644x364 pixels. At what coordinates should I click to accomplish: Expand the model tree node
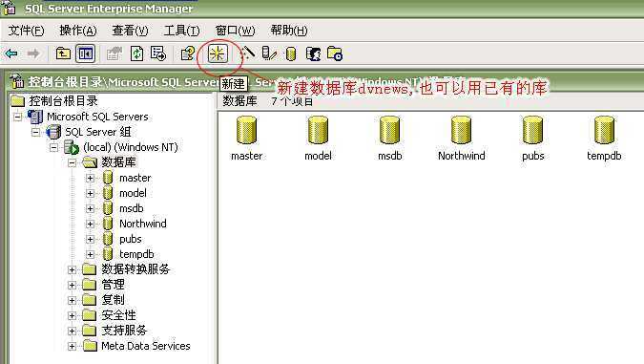tap(90, 193)
